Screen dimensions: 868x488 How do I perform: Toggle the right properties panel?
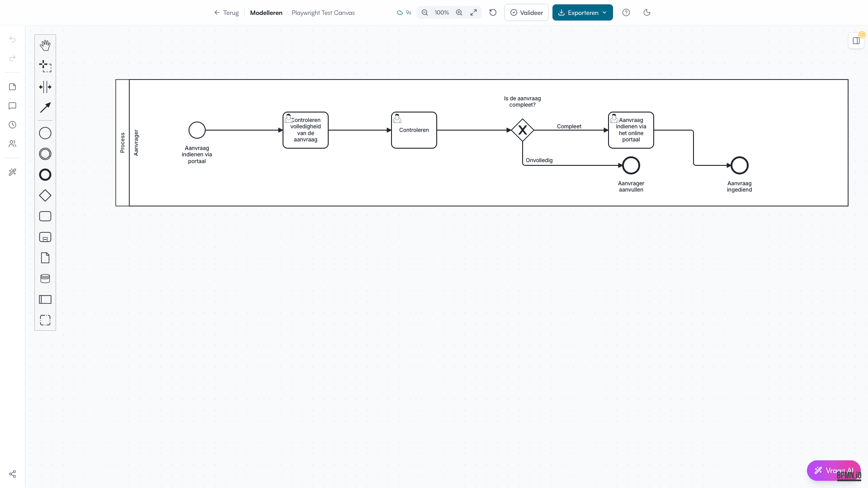point(856,40)
